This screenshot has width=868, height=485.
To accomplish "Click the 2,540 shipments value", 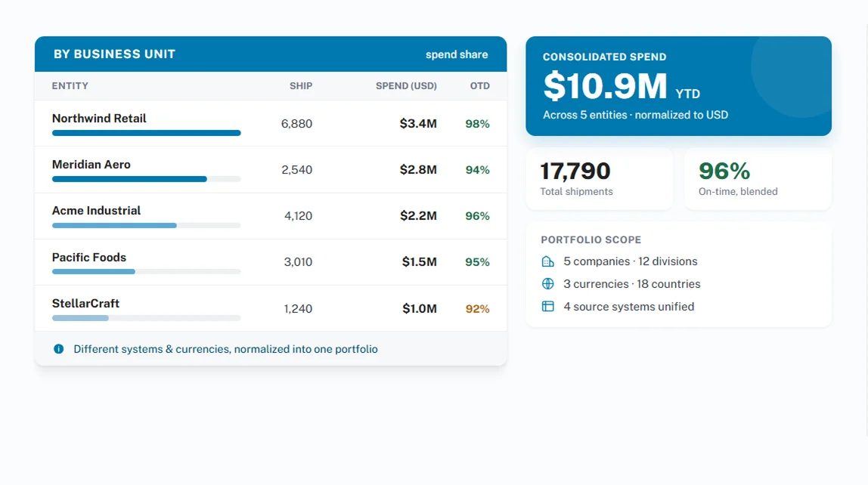I will (x=296, y=170).
